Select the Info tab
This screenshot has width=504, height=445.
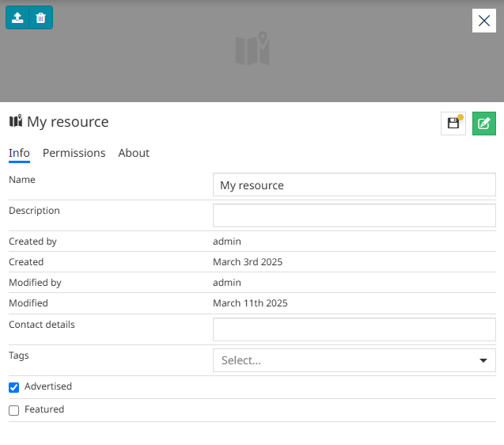click(x=19, y=153)
